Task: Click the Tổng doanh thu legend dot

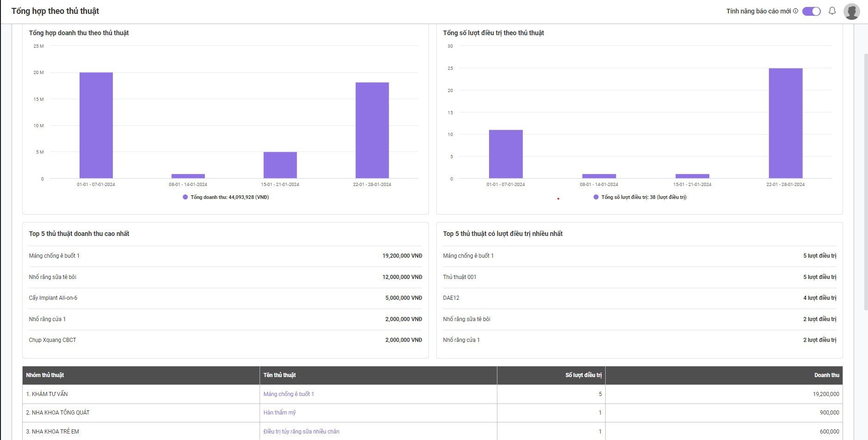Action: click(185, 197)
